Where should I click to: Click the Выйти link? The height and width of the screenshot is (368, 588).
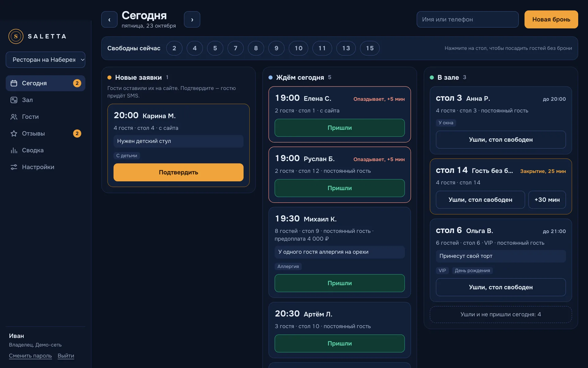66,356
